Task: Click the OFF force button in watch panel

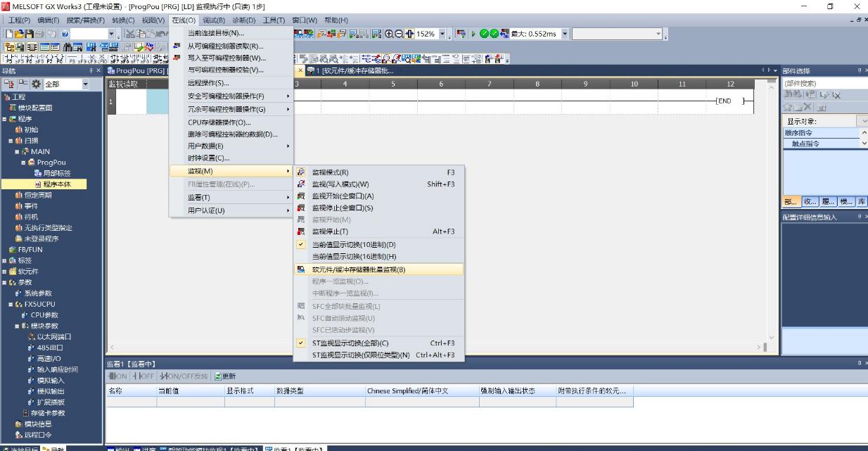Action: click(143, 376)
